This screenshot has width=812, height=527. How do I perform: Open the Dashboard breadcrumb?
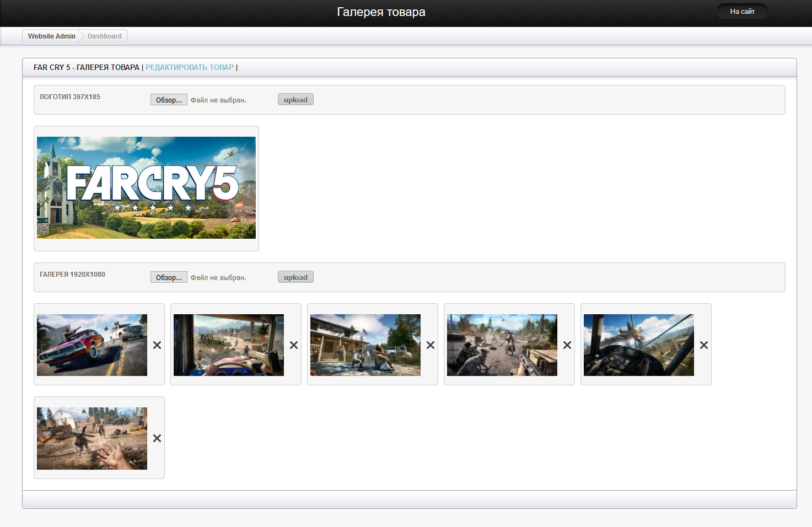click(104, 36)
